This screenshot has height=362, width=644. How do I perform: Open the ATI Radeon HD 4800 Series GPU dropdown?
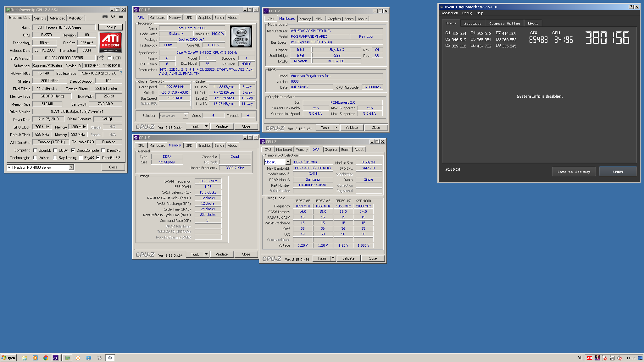[40, 167]
